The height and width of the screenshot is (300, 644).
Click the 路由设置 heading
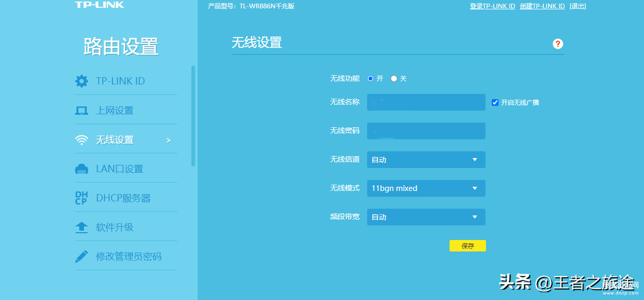pyautogui.click(x=121, y=47)
